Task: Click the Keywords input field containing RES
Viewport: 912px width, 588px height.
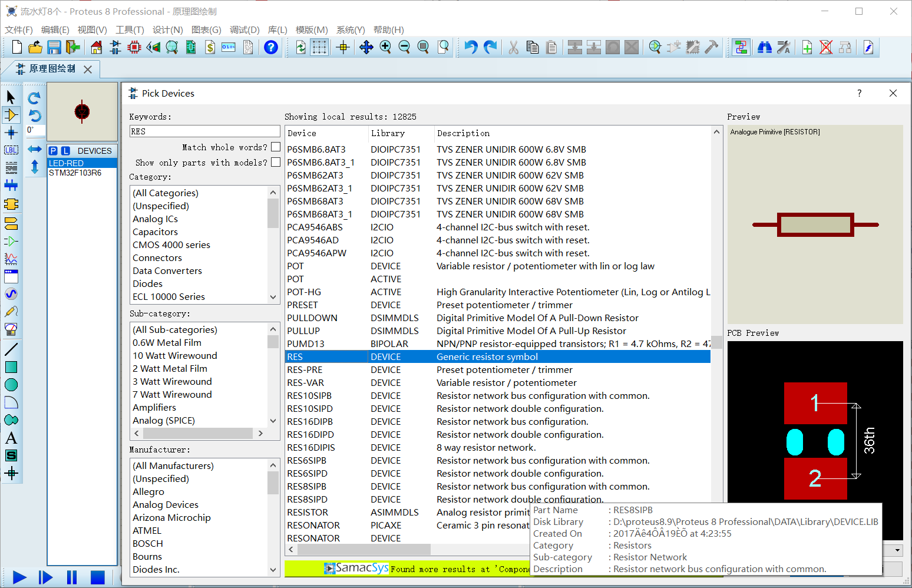Action: (204, 131)
